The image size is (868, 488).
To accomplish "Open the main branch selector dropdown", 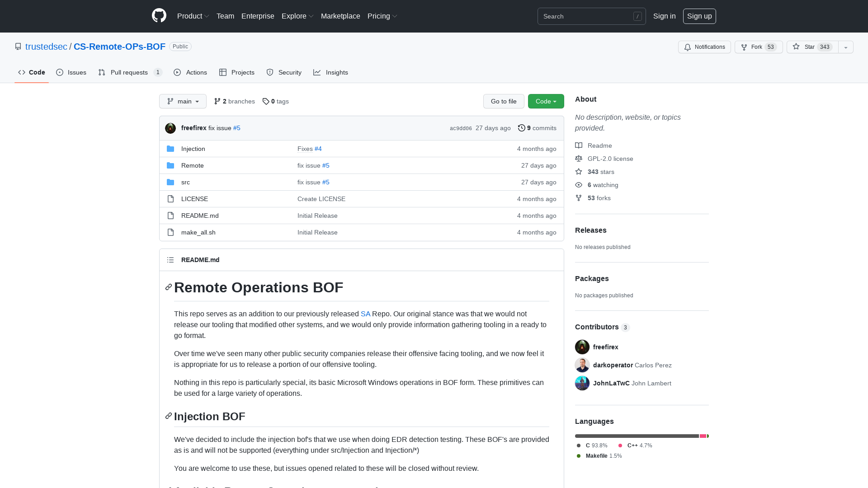I will click(183, 101).
